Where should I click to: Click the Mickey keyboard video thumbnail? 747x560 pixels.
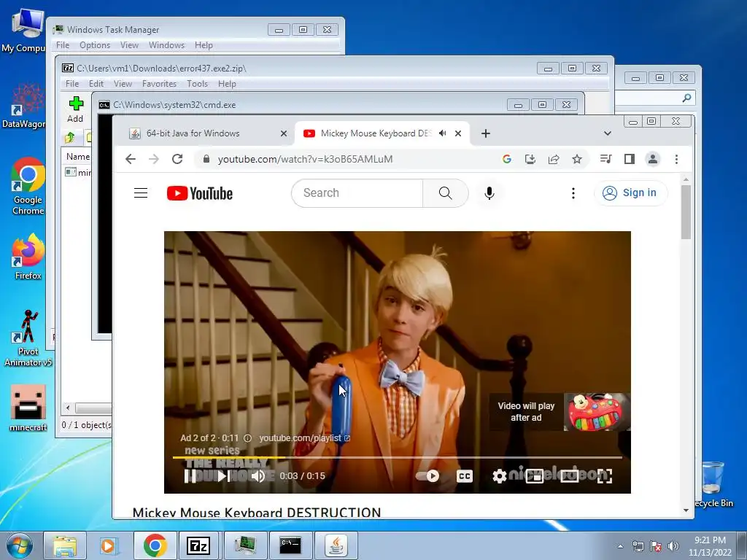tap(597, 412)
